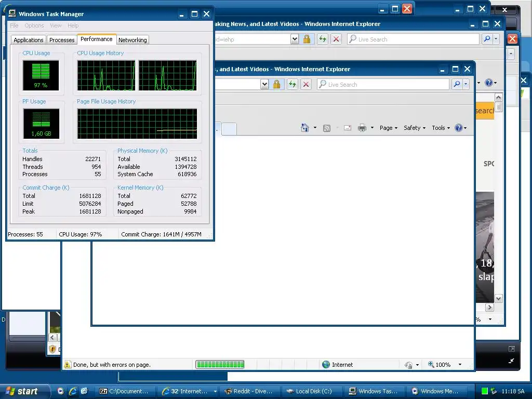Switch to the Applications tab in Task Manager
Viewport: 532px width, 399px height.
(29, 39)
